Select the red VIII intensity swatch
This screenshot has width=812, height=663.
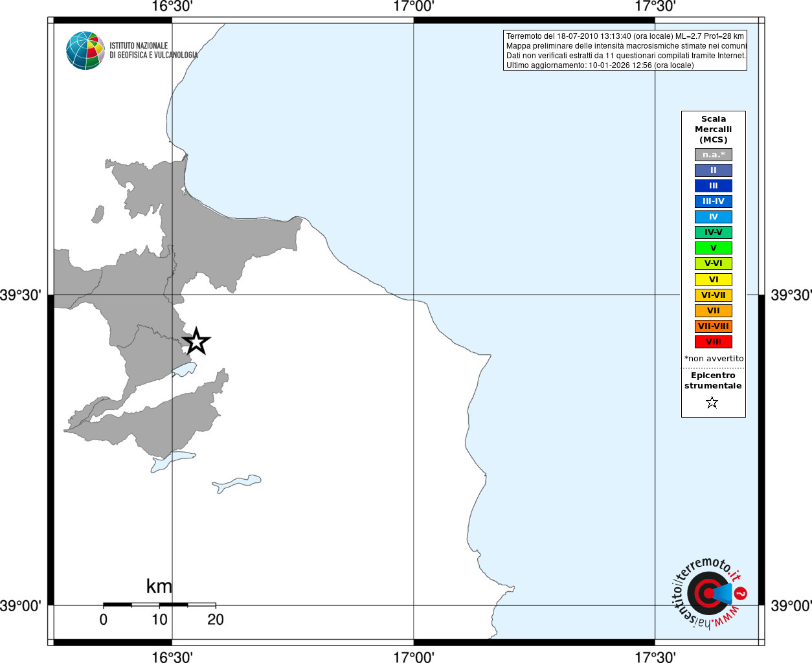coord(713,342)
